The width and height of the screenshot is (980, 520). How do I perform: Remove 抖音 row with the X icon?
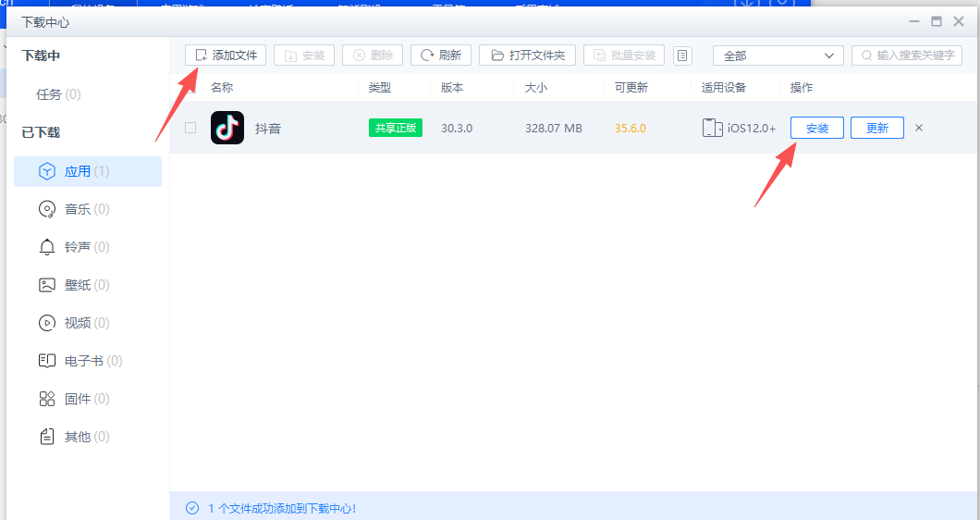(919, 128)
